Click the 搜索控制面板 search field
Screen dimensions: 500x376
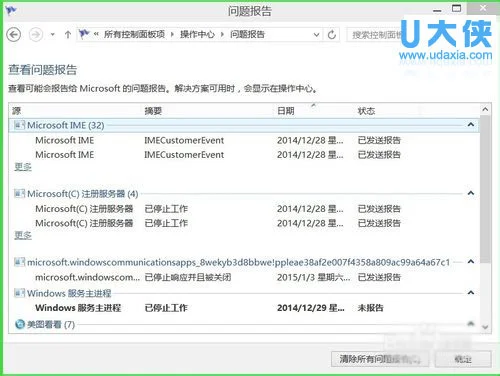tap(375, 35)
